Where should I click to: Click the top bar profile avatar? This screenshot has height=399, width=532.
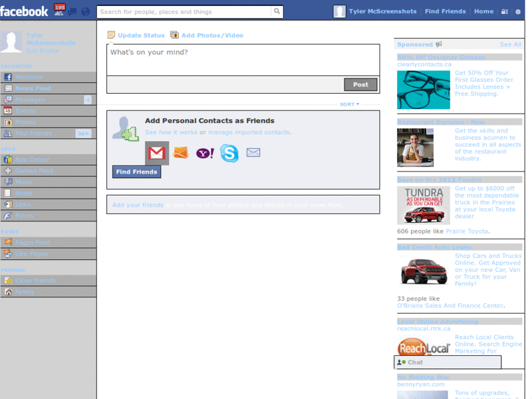point(339,11)
